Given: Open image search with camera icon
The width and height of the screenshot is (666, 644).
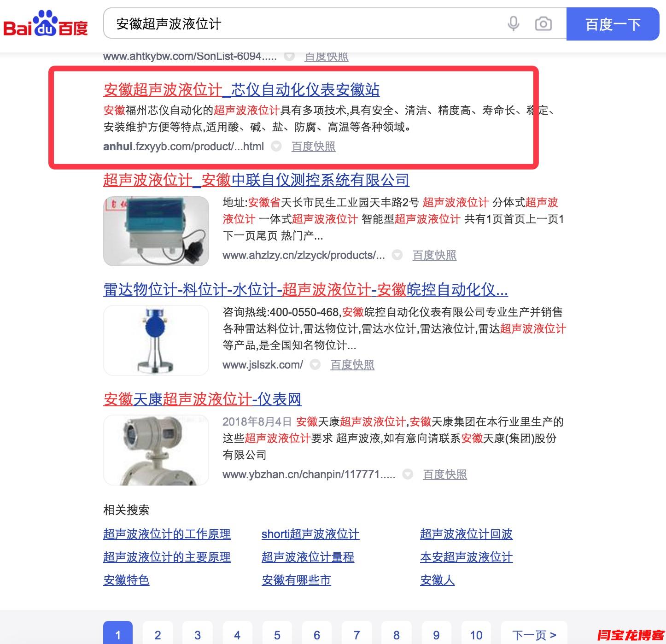Looking at the screenshot, I should tap(543, 23).
